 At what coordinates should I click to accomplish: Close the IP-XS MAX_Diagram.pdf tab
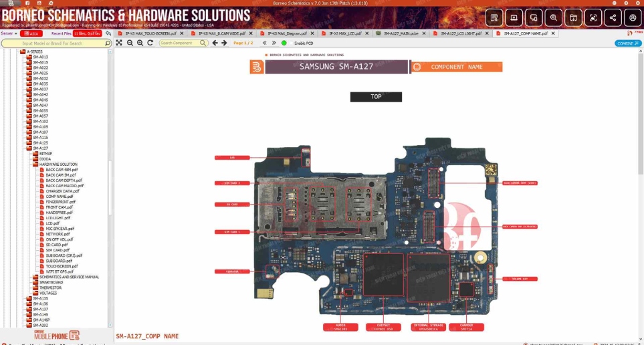[x=312, y=33]
